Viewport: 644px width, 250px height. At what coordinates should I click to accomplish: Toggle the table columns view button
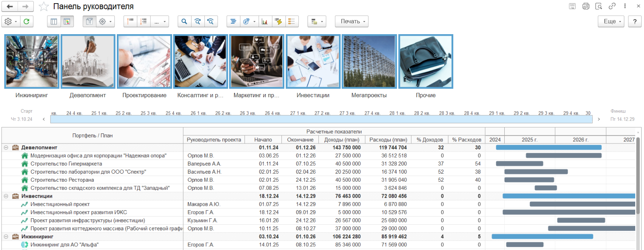point(54,21)
